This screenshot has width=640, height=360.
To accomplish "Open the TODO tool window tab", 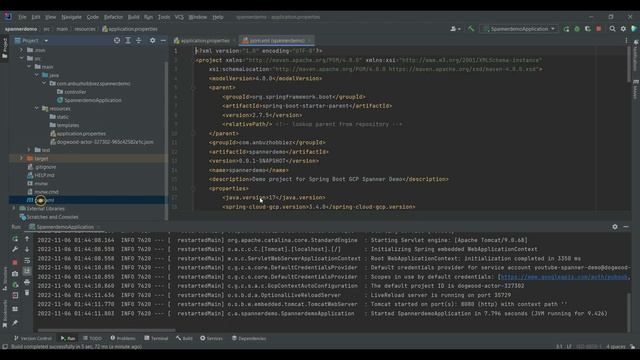I will pyautogui.click(x=92, y=338).
